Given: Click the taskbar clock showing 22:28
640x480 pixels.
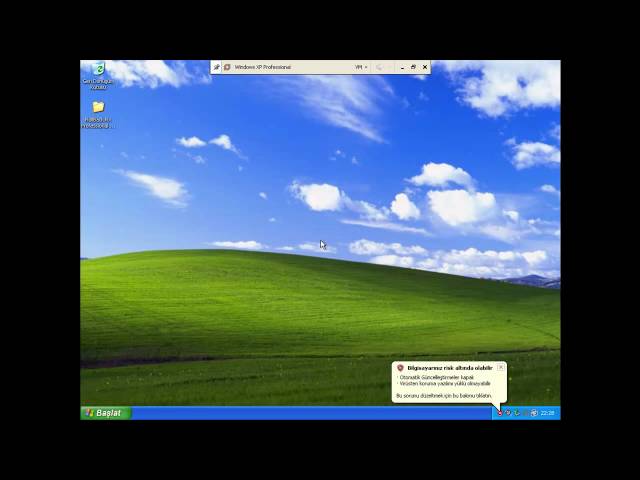Looking at the screenshot, I should click(547, 413).
